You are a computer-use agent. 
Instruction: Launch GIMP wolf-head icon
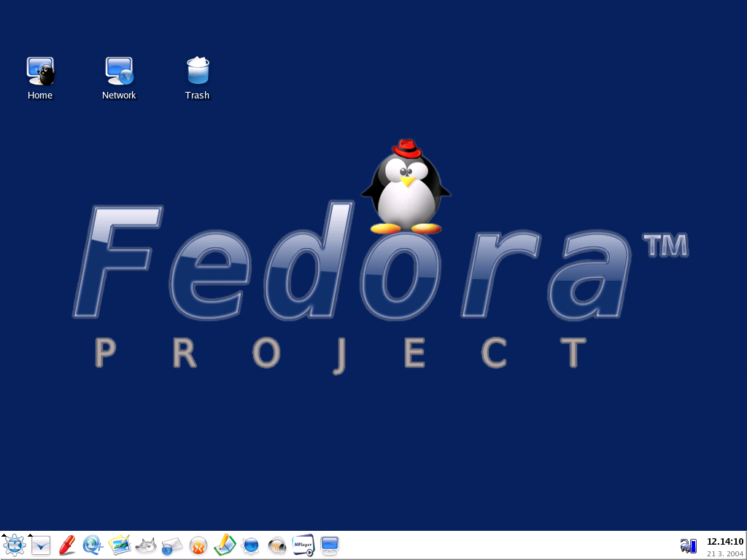click(x=146, y=545)
